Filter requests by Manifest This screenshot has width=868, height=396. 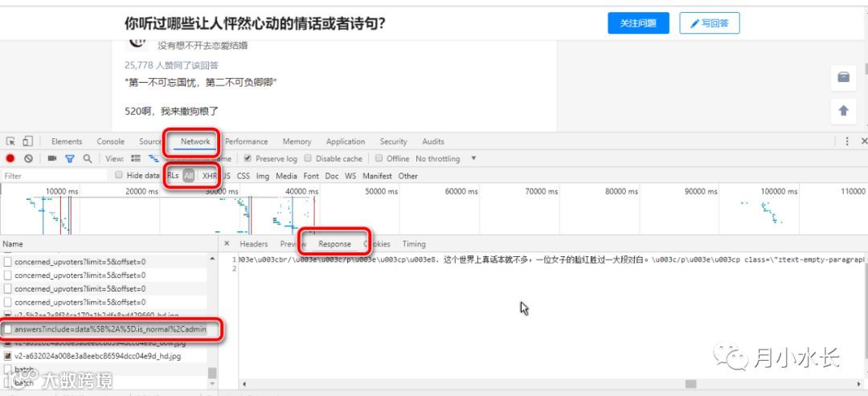(377, 176)
